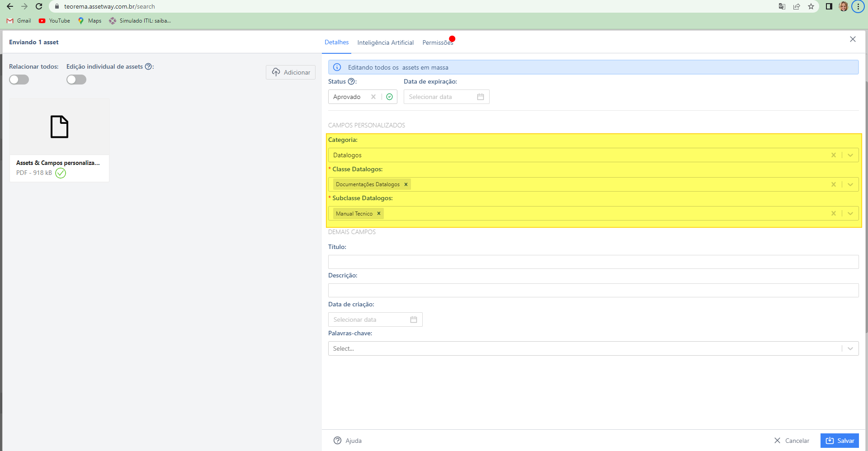Expand the Palavras-chave dropdown
The width and height of the screenshot is (868, 451).
[850, 348]
